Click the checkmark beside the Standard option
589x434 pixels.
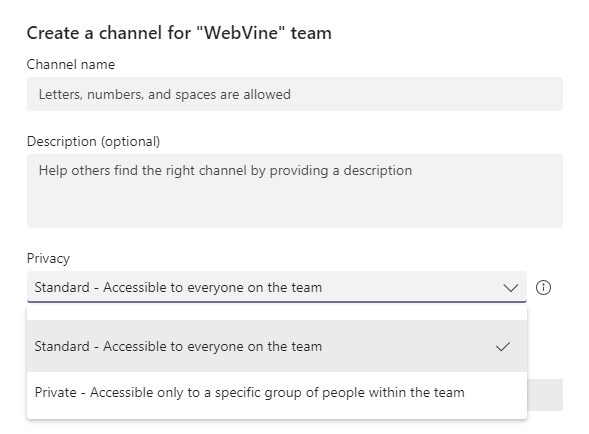(x=503, y=346)
